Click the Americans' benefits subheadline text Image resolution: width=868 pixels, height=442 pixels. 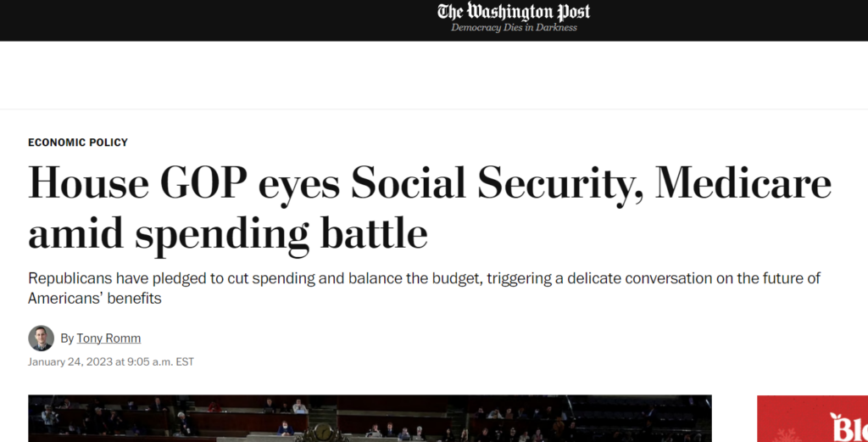click(95, 299)
